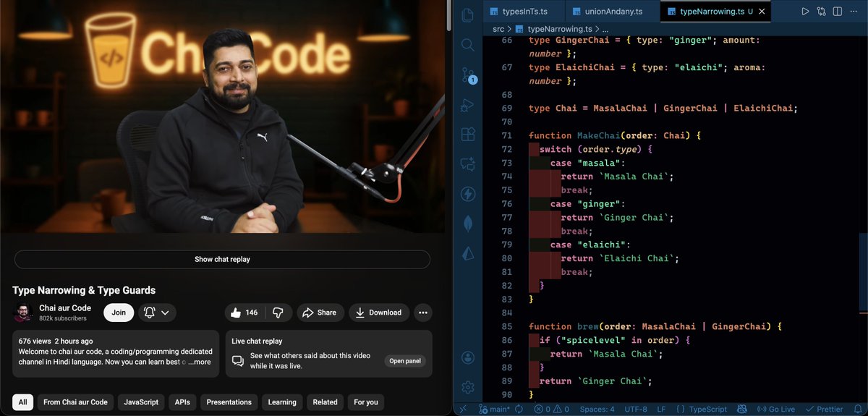Filter by the Presentations chip
This screenshot has height=416, width=868.
click(x=229, y=402)
